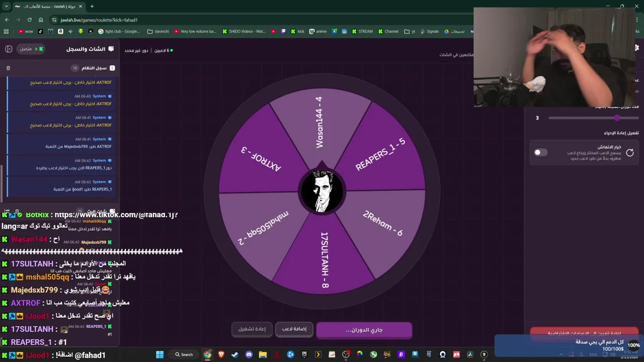
Task: Click the '6 لاعبين' player count text
Action: click(x=163, y=50)
